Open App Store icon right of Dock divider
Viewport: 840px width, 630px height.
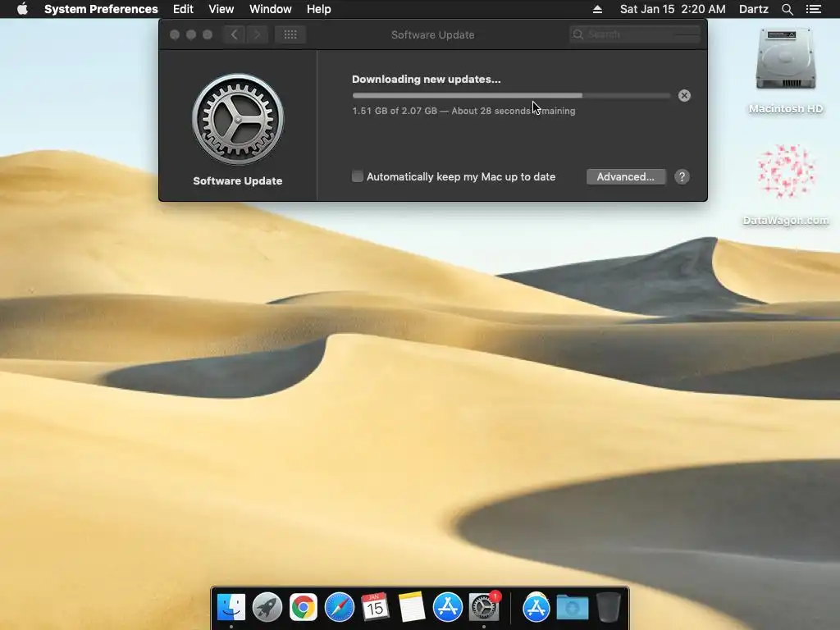pos(536,607)
